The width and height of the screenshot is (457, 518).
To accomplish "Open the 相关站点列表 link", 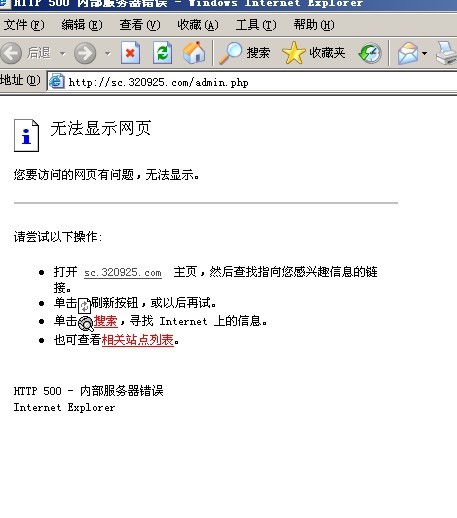I will 138,340.
